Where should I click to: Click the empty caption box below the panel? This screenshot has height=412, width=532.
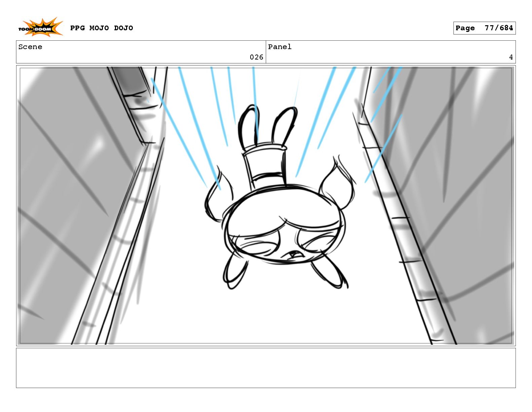pyautogui.click(x=266, y=368)
